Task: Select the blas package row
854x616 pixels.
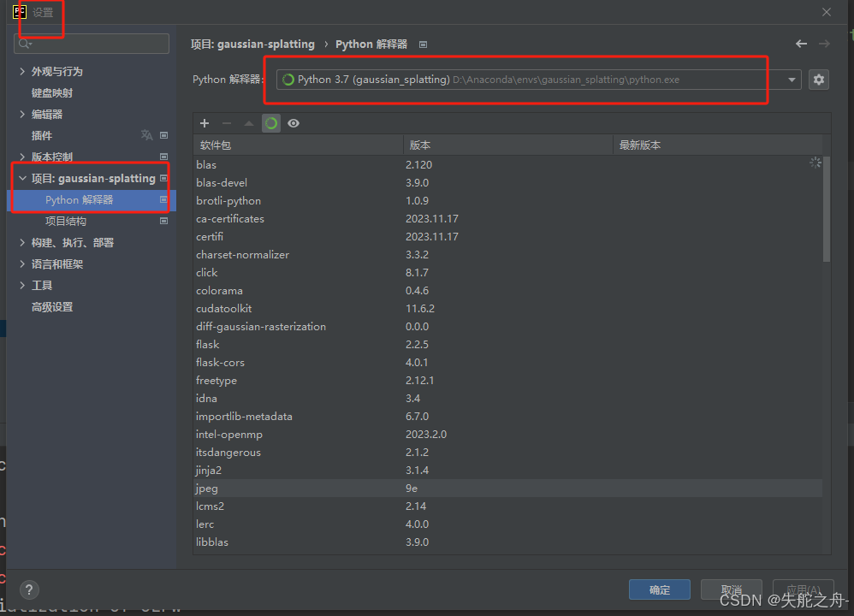Action: coord(507,164)
